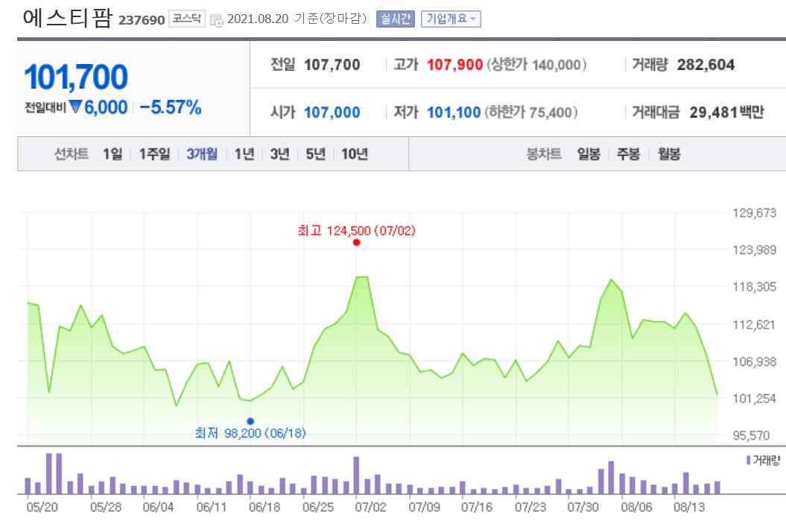The image size is (786, 532).
Task: Click the current price 101,700
Action: pyautogui.click(x=76, y=77)
